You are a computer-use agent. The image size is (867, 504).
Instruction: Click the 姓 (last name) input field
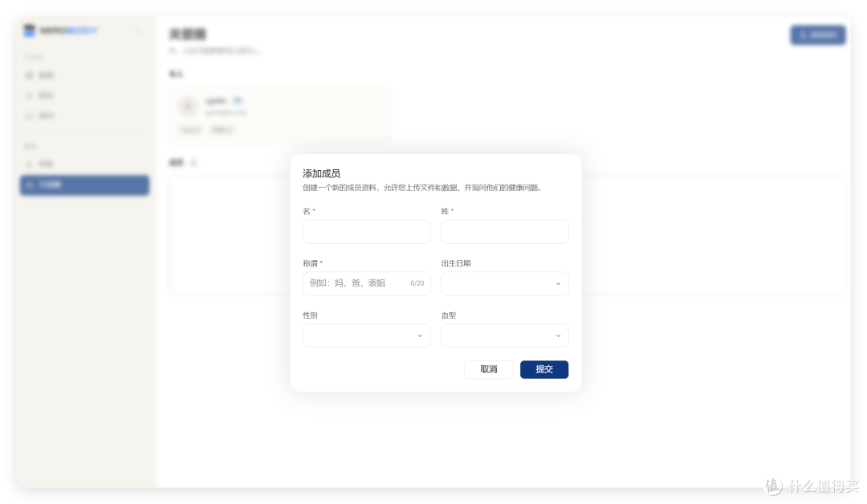(x=505, y=232)
